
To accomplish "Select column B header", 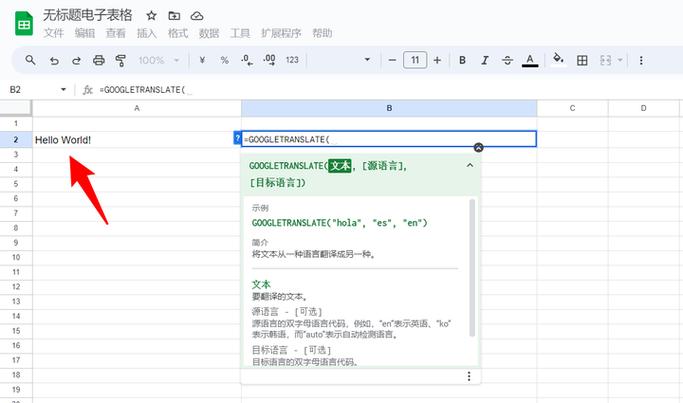I will [x=389, y=108].
